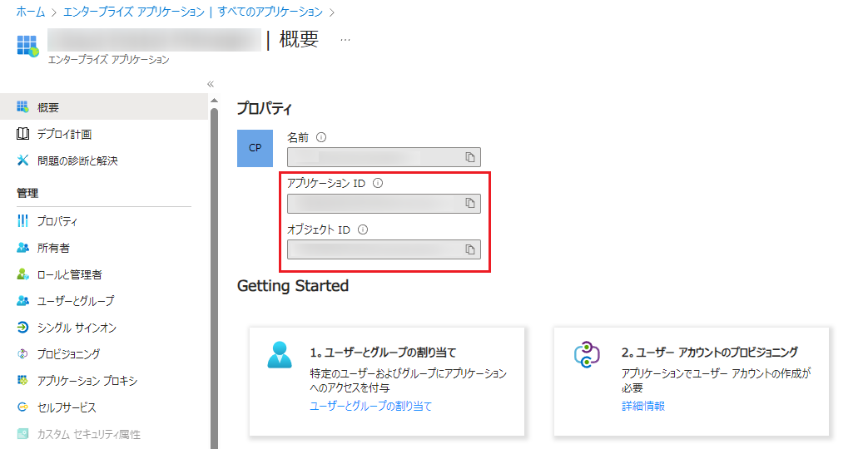Viewport: 868px width, 449px height.
Task: Click the card title 2. ユーザー アカウントのプロビジョニング
Action: click(x=710, y=353)
